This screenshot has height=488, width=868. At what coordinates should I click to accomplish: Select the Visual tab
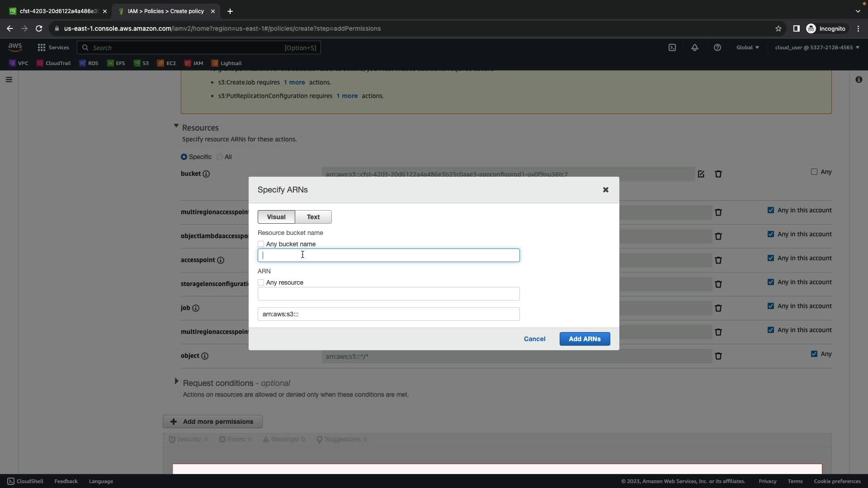point(276,217)
